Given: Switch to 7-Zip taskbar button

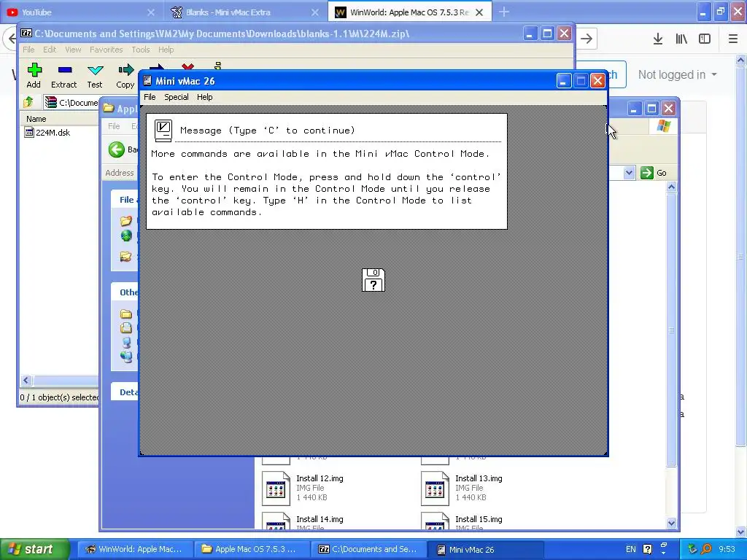Looking at the screenshot, I should click(x=368, y=549).
